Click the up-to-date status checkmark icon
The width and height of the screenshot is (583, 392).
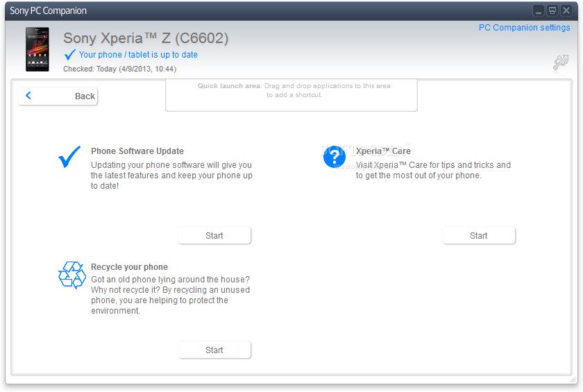coord(70,55)
